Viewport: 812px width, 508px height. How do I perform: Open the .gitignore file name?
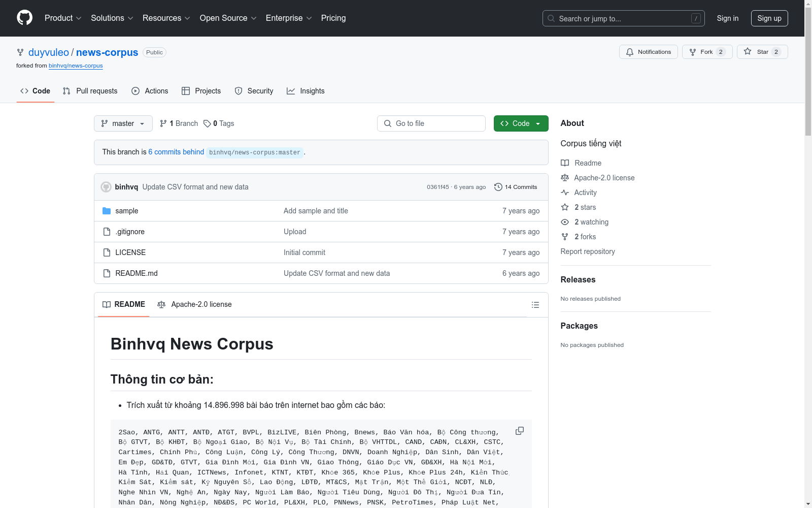click(x=130, y=232)
